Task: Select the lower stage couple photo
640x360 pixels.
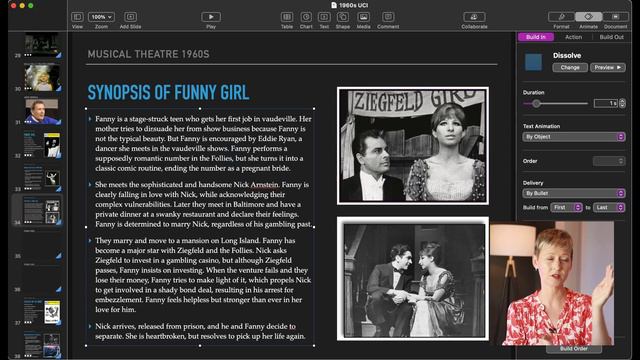Action: pyautogui.click(x=413, y=279)
